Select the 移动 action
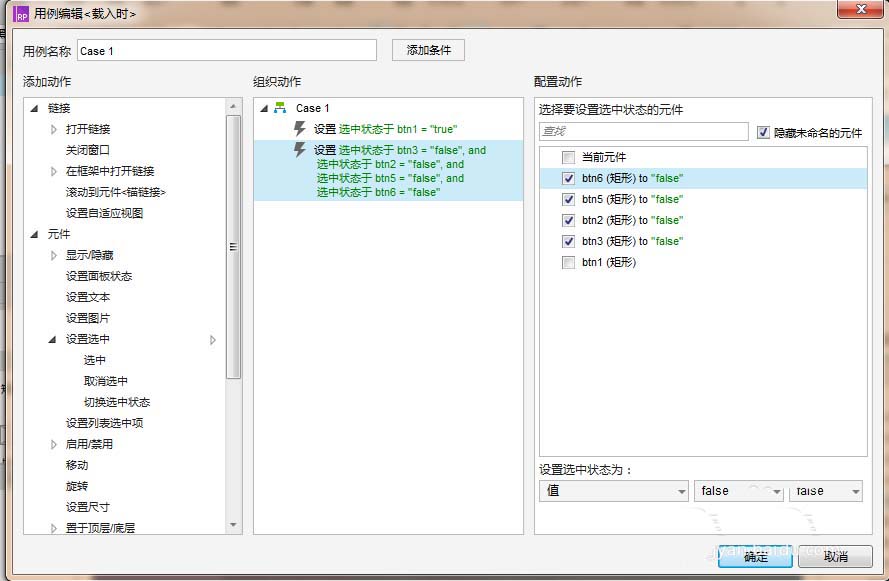889x581 pixels. (77, 465)
